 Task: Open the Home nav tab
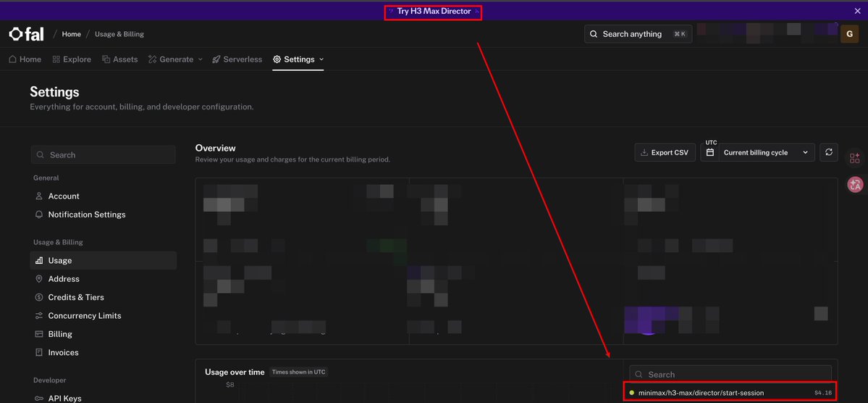click(25, 59)
